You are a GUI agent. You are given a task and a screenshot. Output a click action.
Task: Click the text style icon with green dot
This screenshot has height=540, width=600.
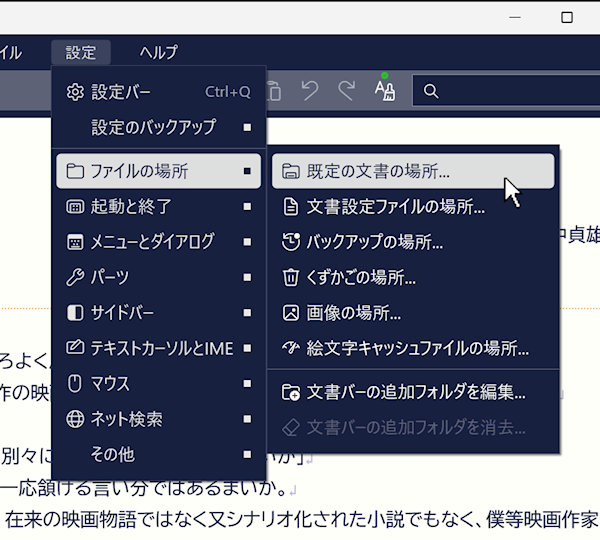click(x=385, y=90)
